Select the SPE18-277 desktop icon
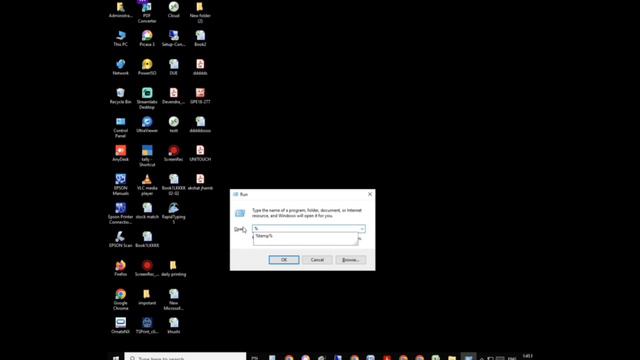 (x=200, y=96)
